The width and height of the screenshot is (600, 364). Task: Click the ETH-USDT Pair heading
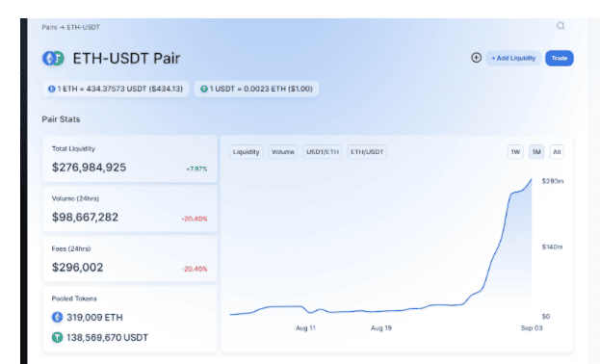126,58
